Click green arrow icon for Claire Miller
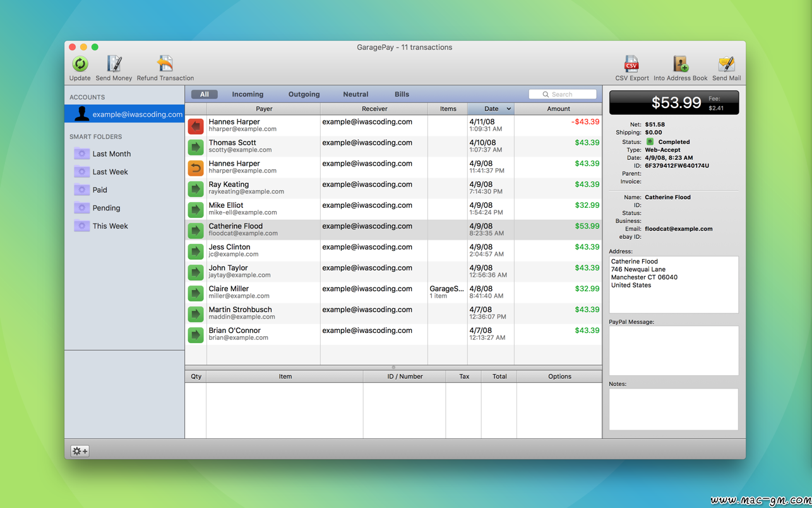The height and width of the screenshot is (508, 812). [196, 293]
